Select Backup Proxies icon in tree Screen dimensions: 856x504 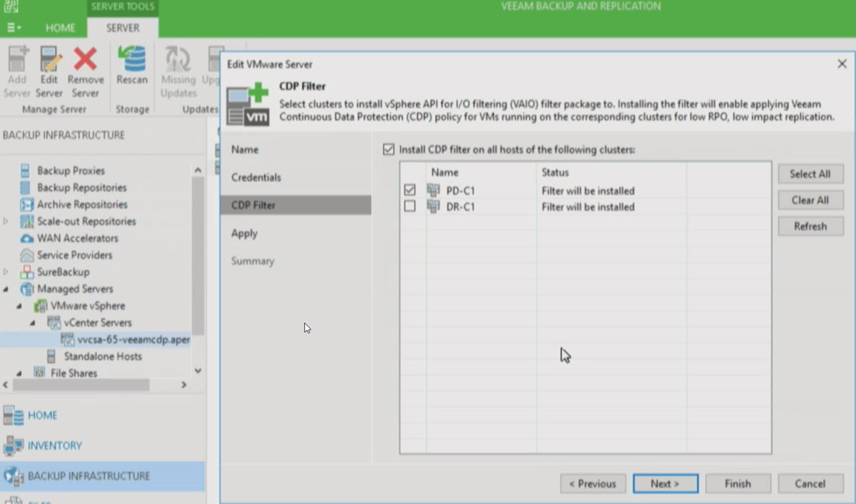point(26,170)
